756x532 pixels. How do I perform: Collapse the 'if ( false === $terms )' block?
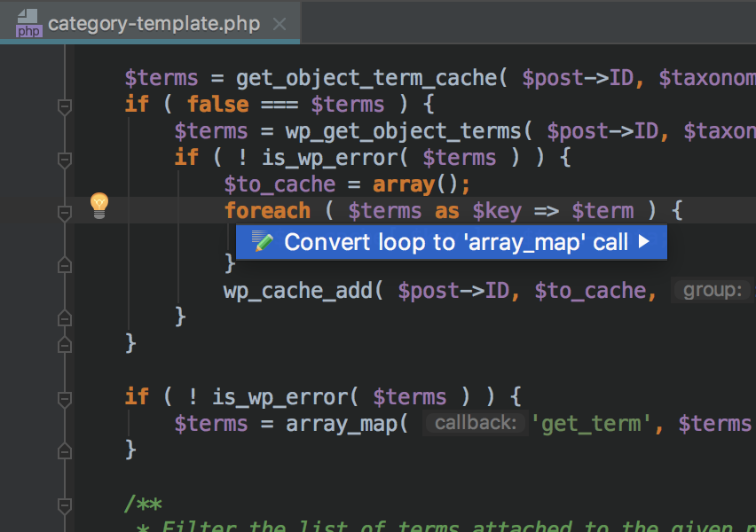click(65, 106)
